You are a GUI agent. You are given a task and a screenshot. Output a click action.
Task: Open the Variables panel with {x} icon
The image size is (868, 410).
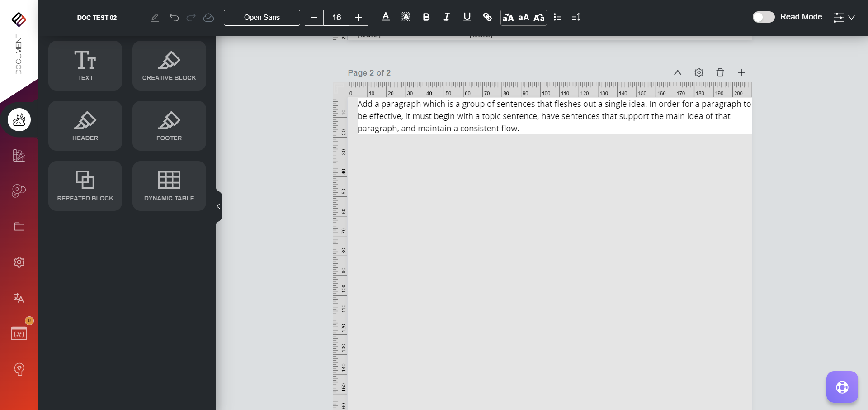click(x=19, y=334)
